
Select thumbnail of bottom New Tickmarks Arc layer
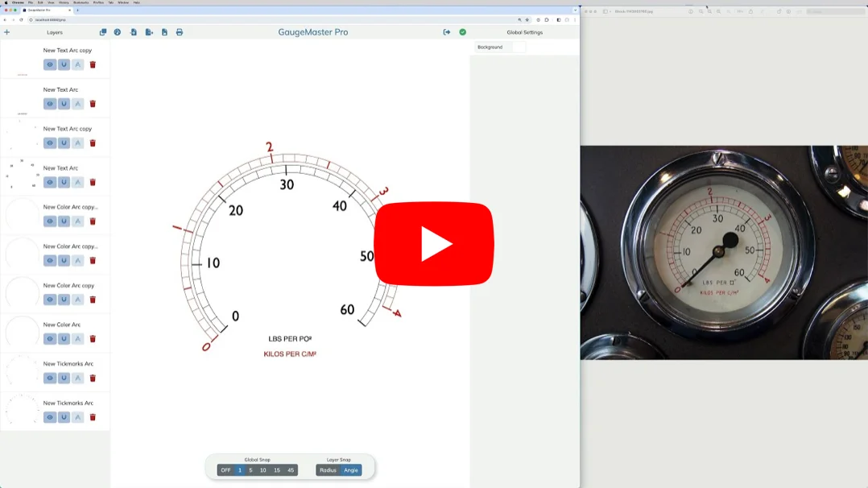tap(23, 410)
